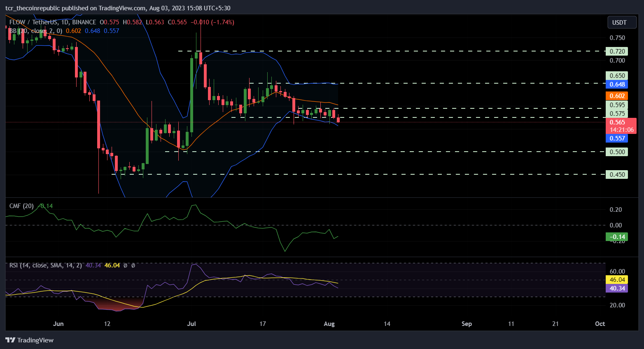Click the 0.700 price axis tick
The image size is (644, 349).
coord(617,61)
